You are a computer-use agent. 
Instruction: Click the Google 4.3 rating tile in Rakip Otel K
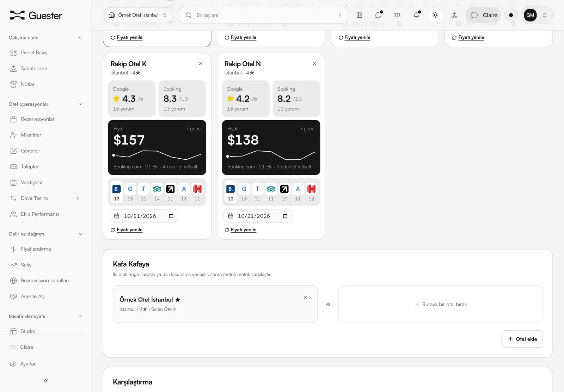[132, 99]
